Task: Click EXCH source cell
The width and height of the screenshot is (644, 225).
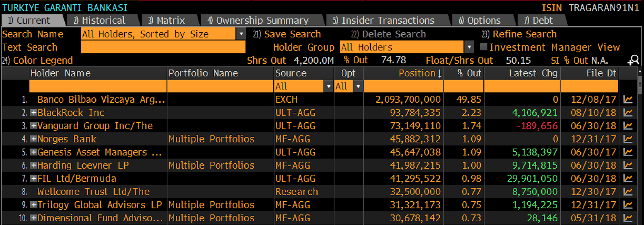Action: click(x=286, y=99)
